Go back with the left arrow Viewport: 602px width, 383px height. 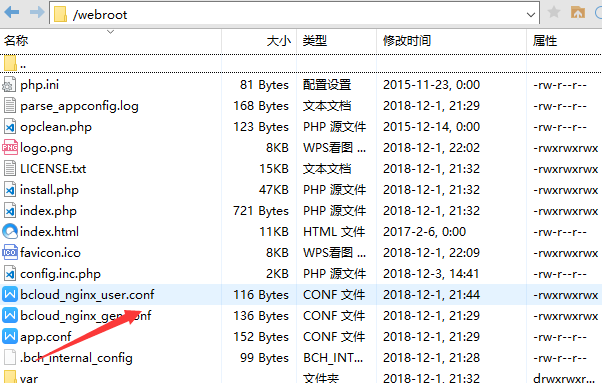click(12, 13)
